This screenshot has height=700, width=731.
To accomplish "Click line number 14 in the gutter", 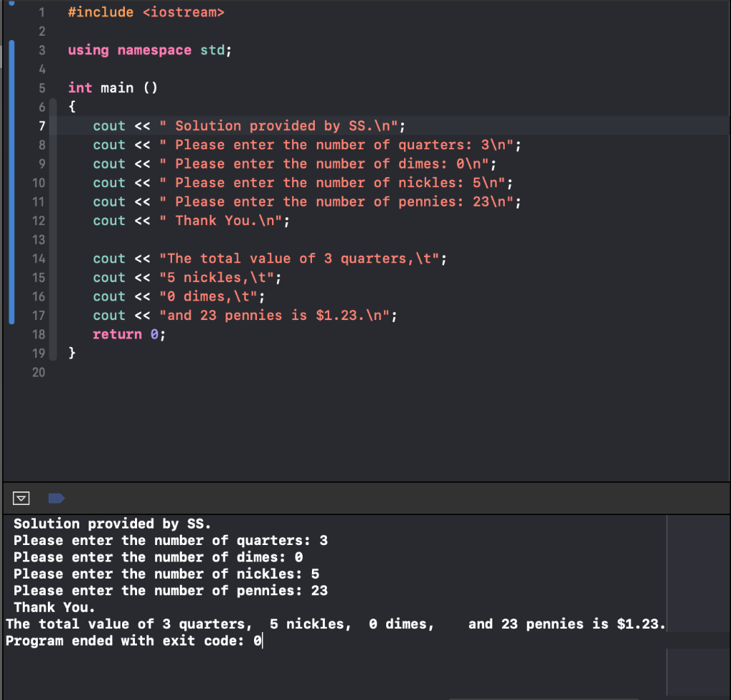I will (x=39, y=259).
